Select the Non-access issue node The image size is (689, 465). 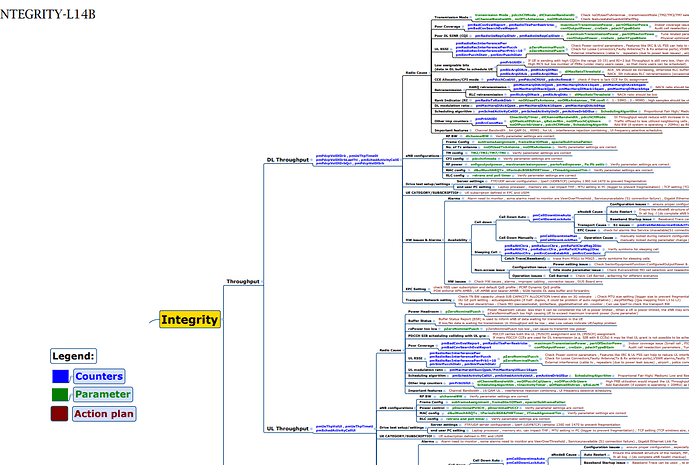point(489,270)
